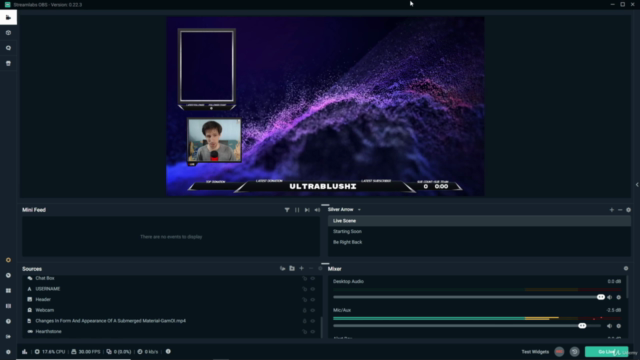Hide the Header source eye icon
The width and height of the screenshot is (640, 360).
313,300
